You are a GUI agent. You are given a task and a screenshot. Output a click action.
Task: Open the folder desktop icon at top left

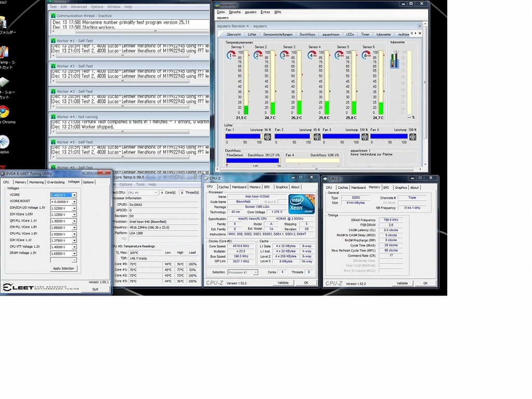pos(3,22)
